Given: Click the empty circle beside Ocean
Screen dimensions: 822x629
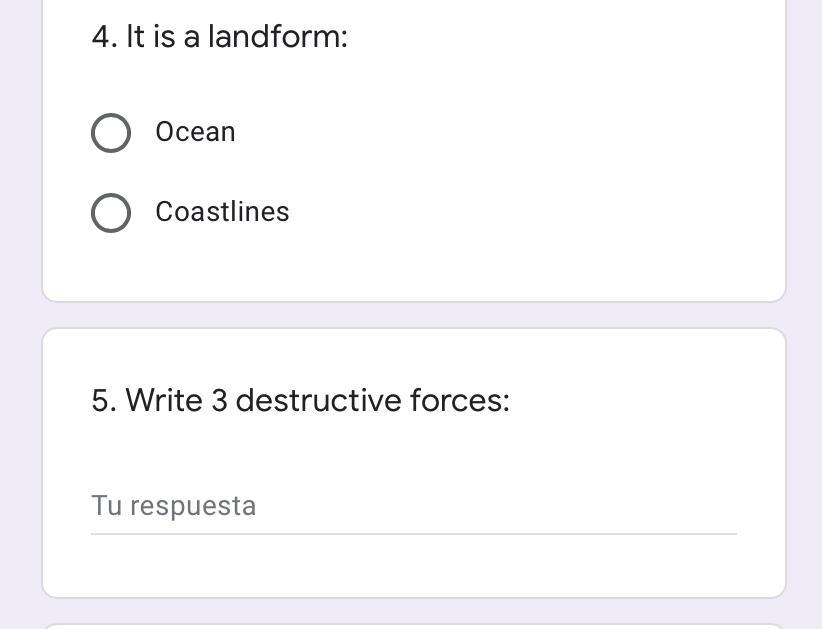Looking at the screenshot, I should point(111,133).
